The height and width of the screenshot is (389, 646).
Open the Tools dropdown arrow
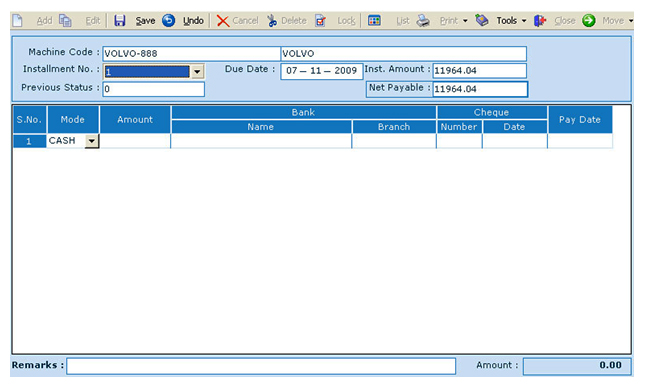[524, 21]
